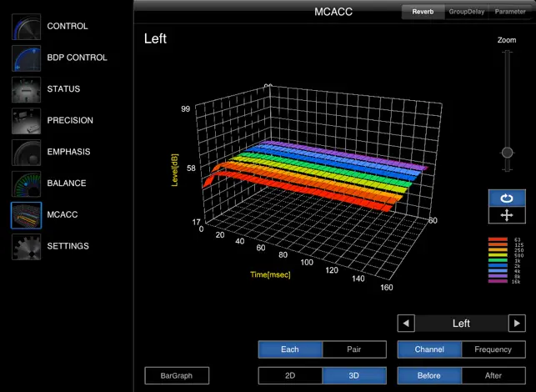536x392 pixels.
Task: Click the purple 8k ribbon in graph
Action: (342, 154)
